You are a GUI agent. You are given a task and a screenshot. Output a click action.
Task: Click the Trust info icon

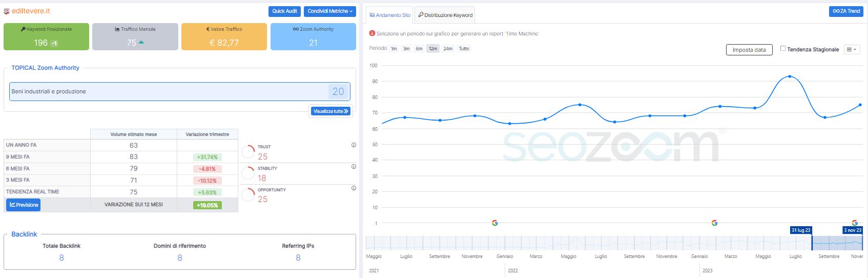pos(354,145)
